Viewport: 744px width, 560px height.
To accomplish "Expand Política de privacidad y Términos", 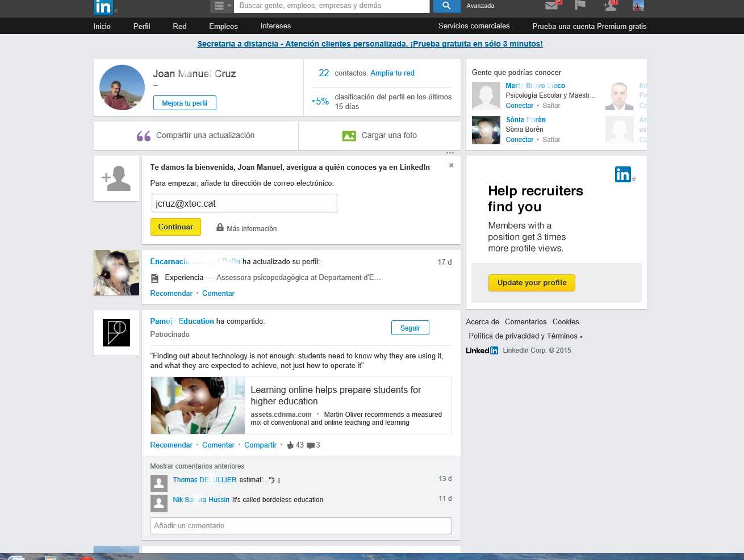I will [525, 336].
